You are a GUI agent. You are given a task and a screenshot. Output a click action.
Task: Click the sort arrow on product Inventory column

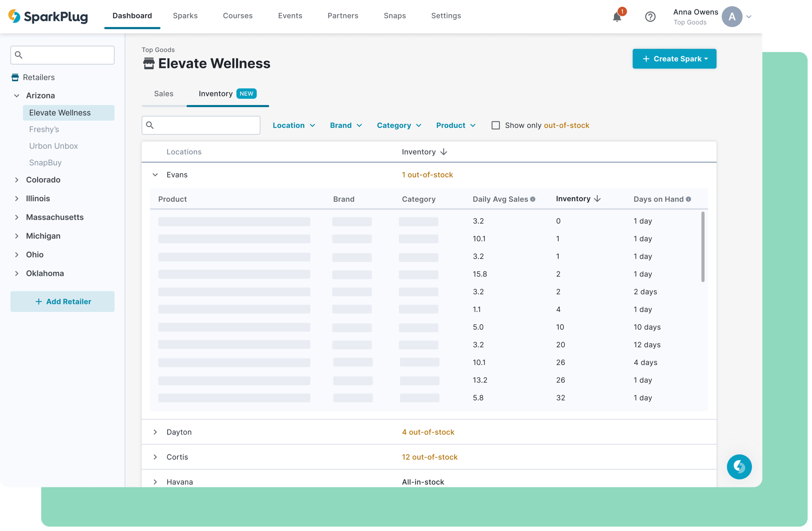(597, 199)
